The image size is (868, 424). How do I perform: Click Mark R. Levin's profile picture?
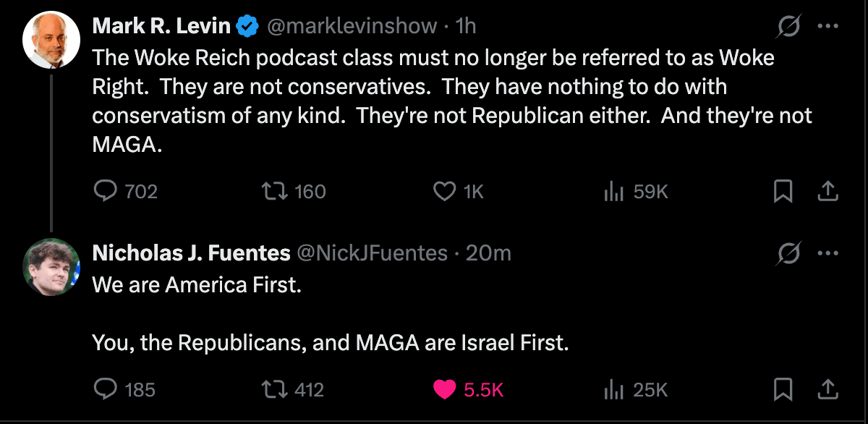click(51, 40)
